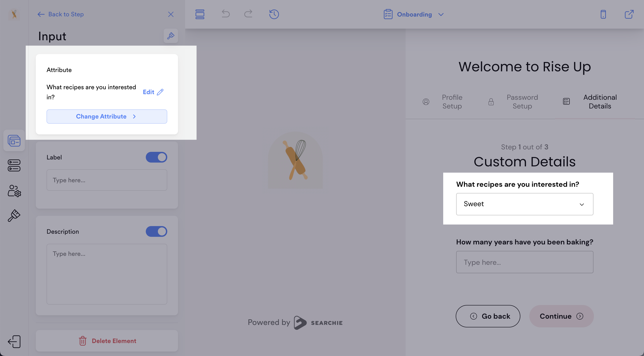Open preview in new window icon
The height and width of the screenshot is (356, 644).
click(x=629, y=14)
